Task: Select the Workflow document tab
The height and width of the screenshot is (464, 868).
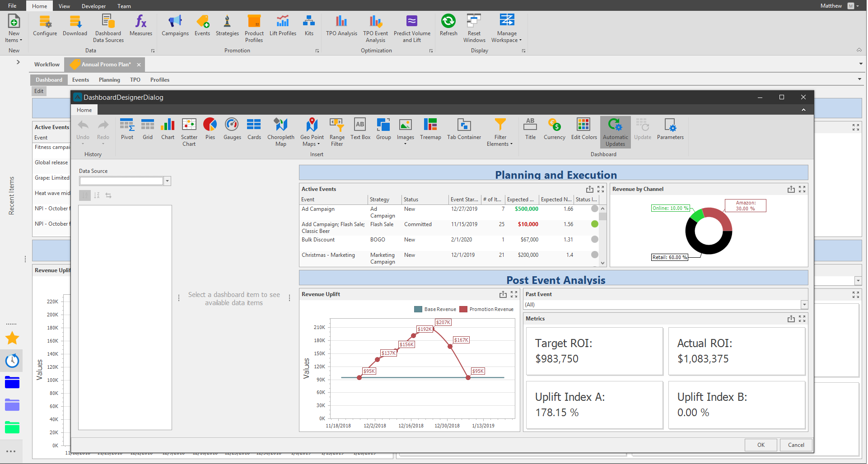Action: (47, 65)
